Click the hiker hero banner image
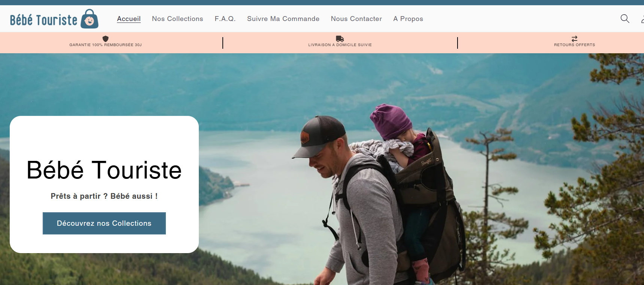Screen dimensions: 644x285 [x=412, y=169]
